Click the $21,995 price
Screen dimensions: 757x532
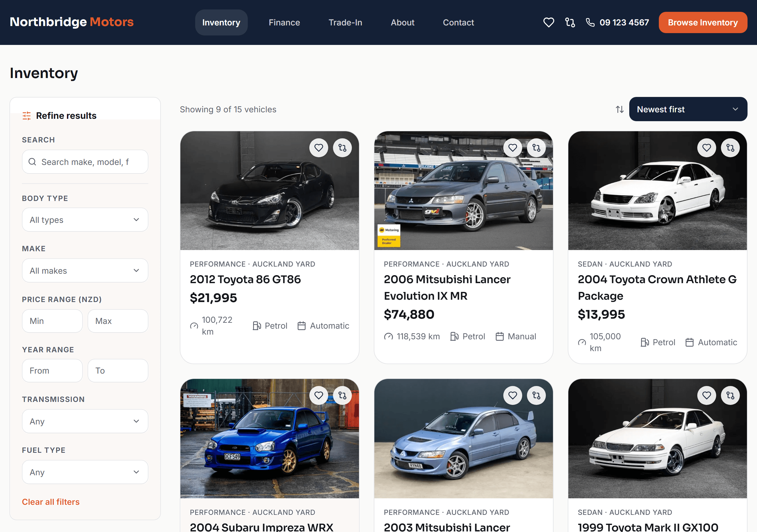coord(213,298)
